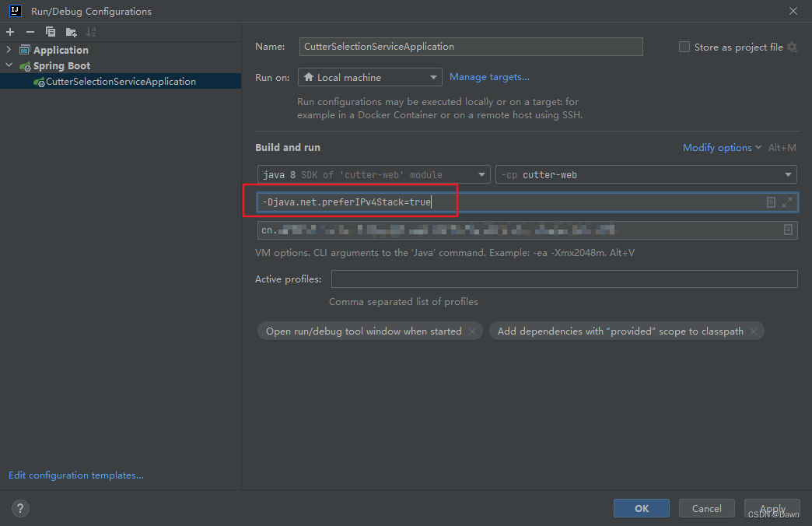Image resolution: width=812 pixels, height=526 pixels.
Task: Focus the Name input field
Action: coord(471,47)
